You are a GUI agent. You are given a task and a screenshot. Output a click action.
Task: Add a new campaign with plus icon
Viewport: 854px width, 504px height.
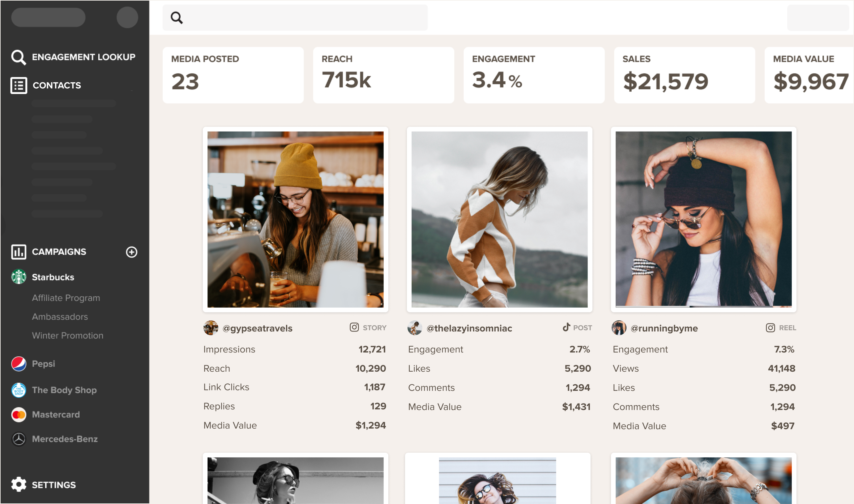pos(131,252)
